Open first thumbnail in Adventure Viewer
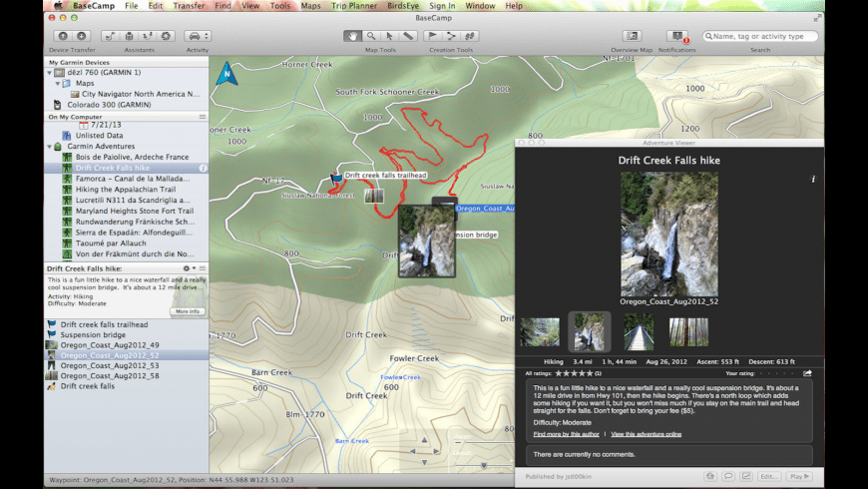This screenshot has width=868, height=489. pyautogui.click(x=540, y=332)
